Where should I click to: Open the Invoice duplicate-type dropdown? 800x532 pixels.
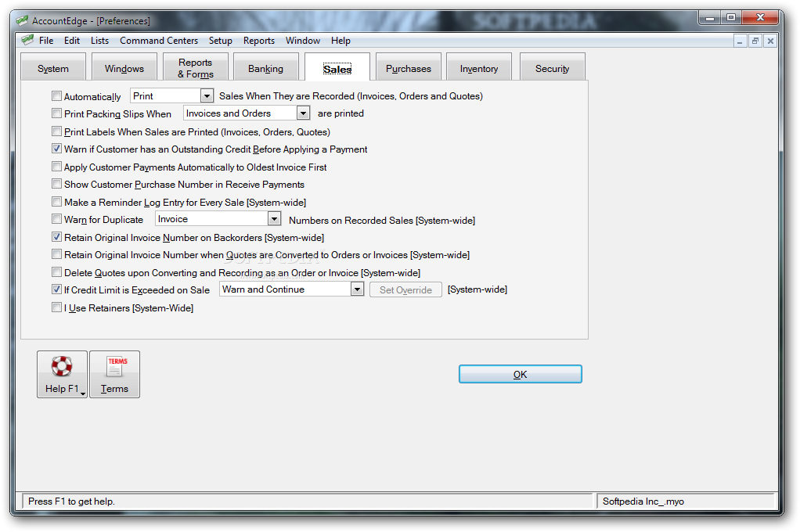pos(275,219)
